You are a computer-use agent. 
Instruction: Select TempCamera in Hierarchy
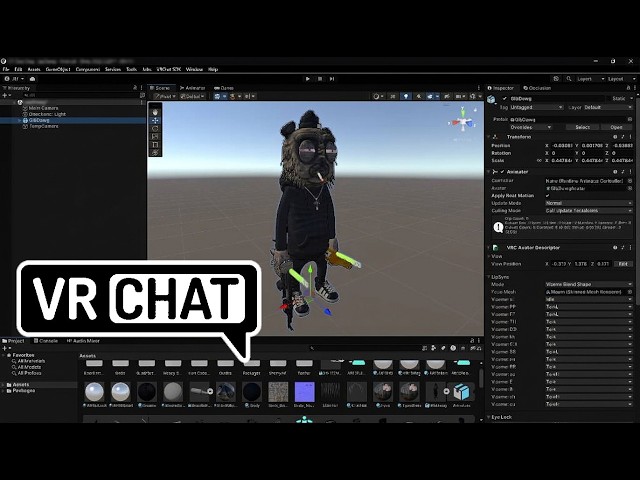44,127
